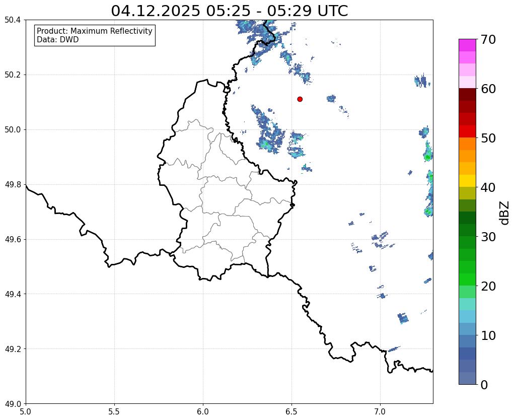
Task: Click the red dot location marker on the map
Action: tap(300, 99)
